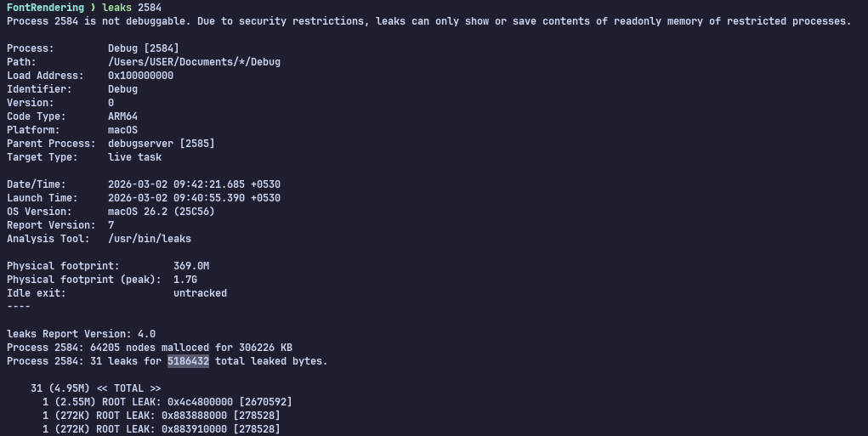Click the 'untracked' idle exit value
Viewport: 868px width, 436px height.
[x=200, y=293]
